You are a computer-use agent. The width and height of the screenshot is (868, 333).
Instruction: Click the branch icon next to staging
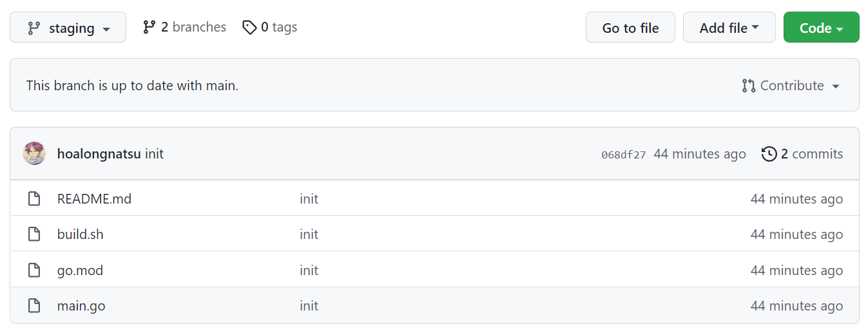point(34,28)
